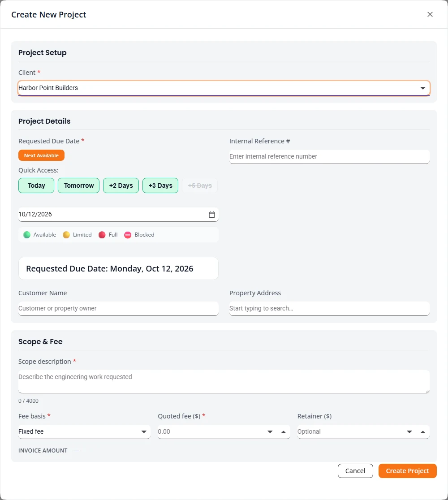
Task: Click the red Full legend dot
Action: click(x=102, y=235)
